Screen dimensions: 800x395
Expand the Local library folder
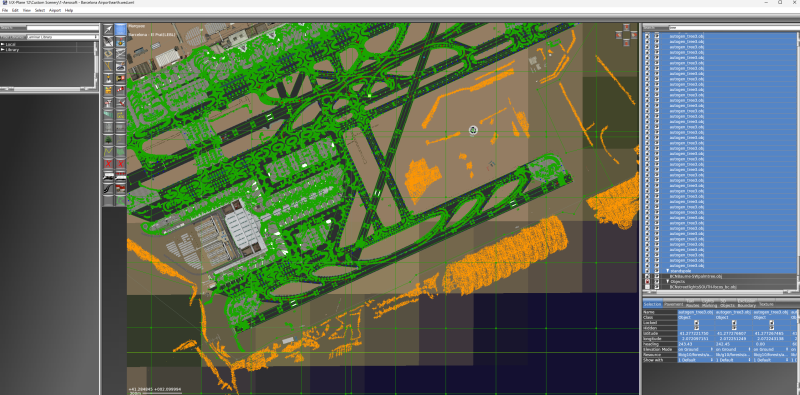pyautogui.click(x=3, y=44)
